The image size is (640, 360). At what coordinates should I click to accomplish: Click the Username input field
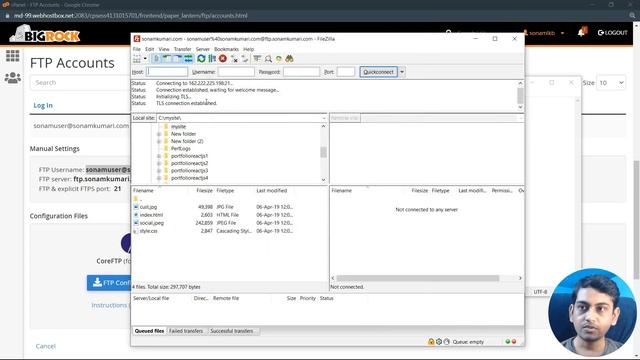[x=236, y=72]
